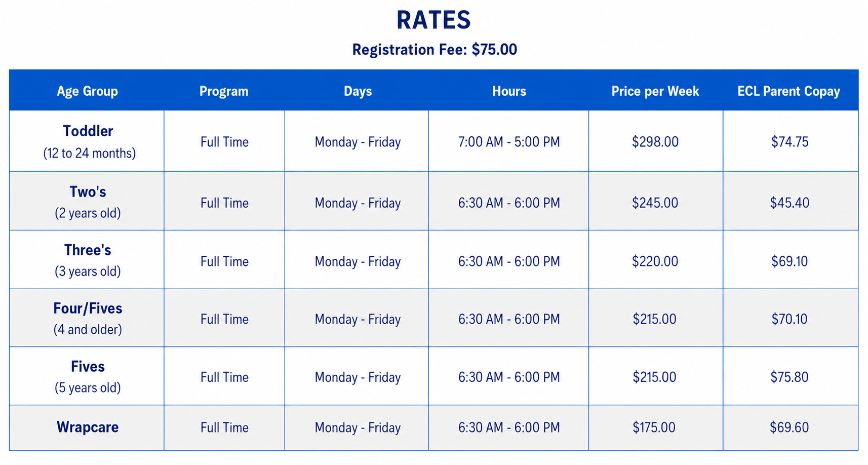Click the Program column header
The width and height of the screenshot is (868, 465).
click(x=224, y=91)
